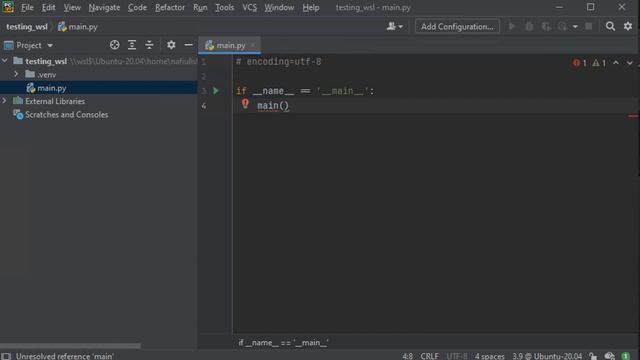Collapse the testing_wsl project root

[5, 61]
